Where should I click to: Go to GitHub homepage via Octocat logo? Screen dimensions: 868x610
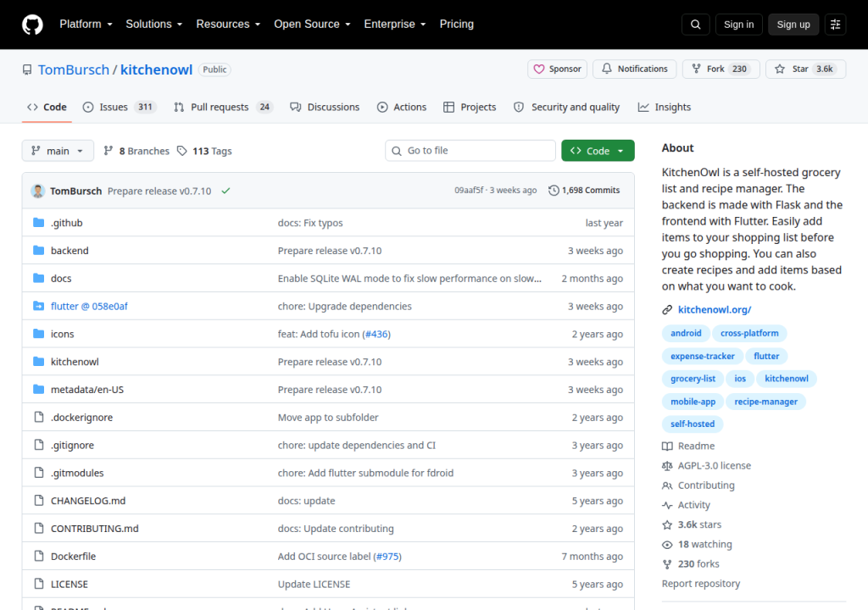click(x=32, y=25)
